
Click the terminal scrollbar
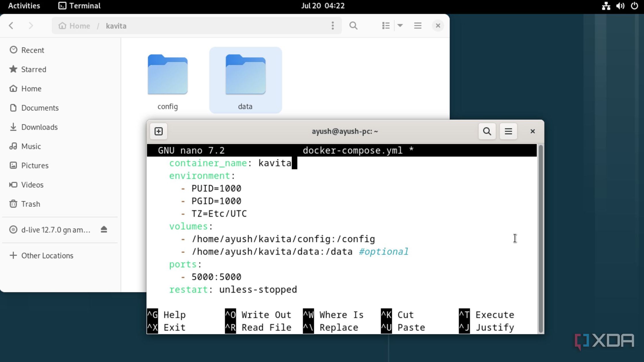point(540,239)
